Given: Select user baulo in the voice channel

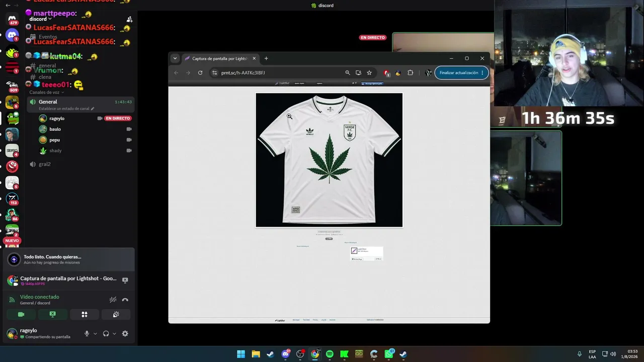Looking at the screenshot, I should (x=55, y=129).
